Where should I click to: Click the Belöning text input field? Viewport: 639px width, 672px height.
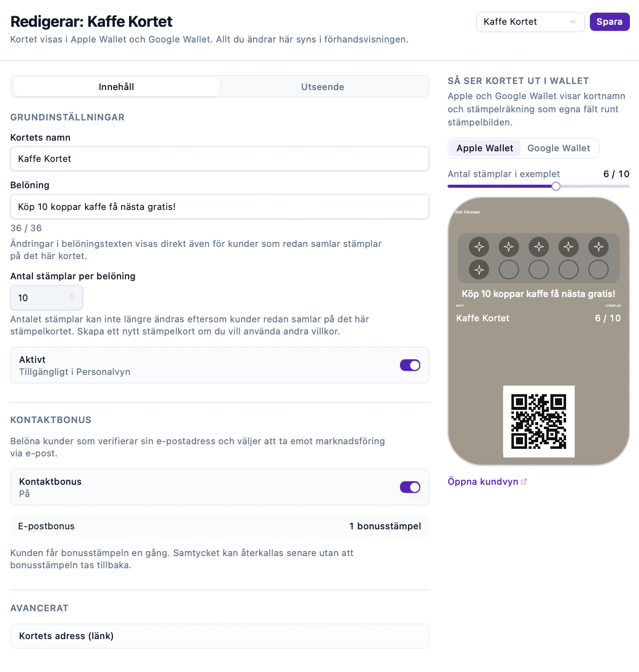coord(220,207)
